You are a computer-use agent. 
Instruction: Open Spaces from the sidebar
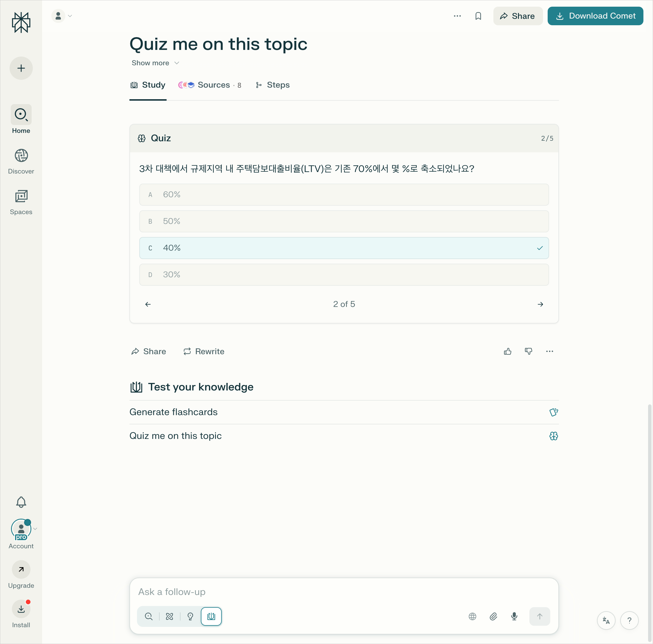[x=21, y=202]
